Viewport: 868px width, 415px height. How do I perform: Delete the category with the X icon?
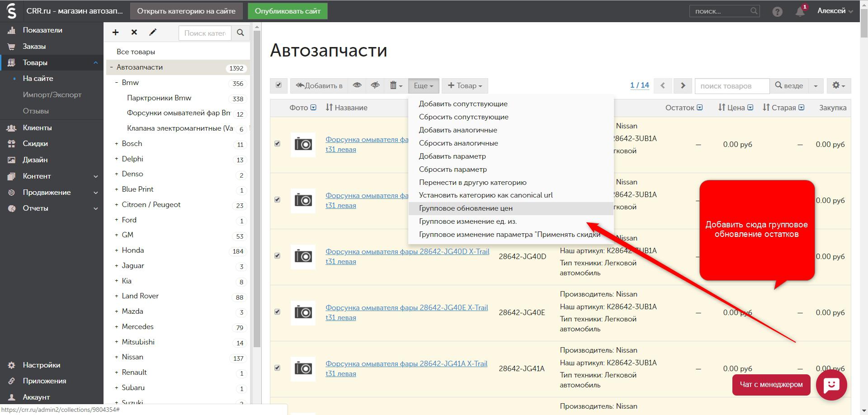134,32
